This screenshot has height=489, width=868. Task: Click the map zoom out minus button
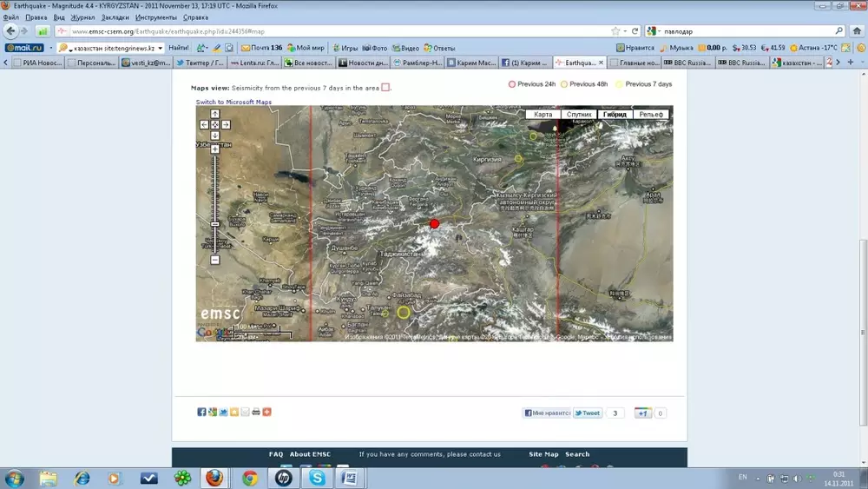coord(214,260)
